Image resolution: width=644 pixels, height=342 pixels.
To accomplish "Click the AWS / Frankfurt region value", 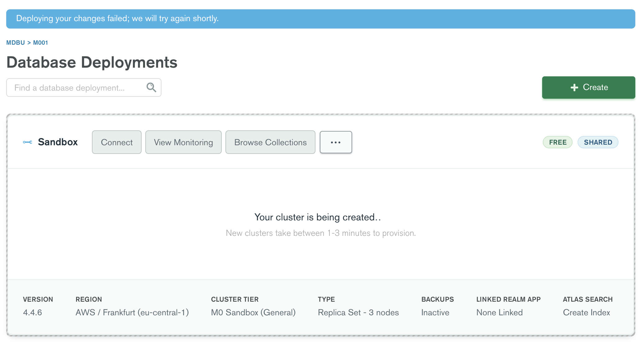I will pyautogui.click(x=132, y=313).
